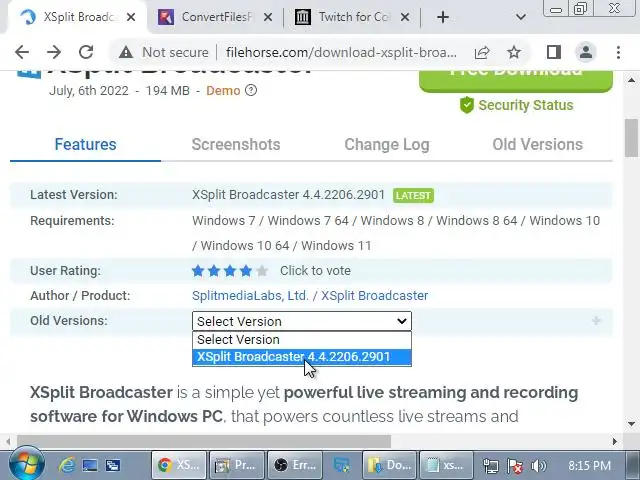This screenshot has height=480, width=640.
Task: Choose XSplit Broadcaster 4.4.2206.2901 in dropdown
Action: (302, 357)
